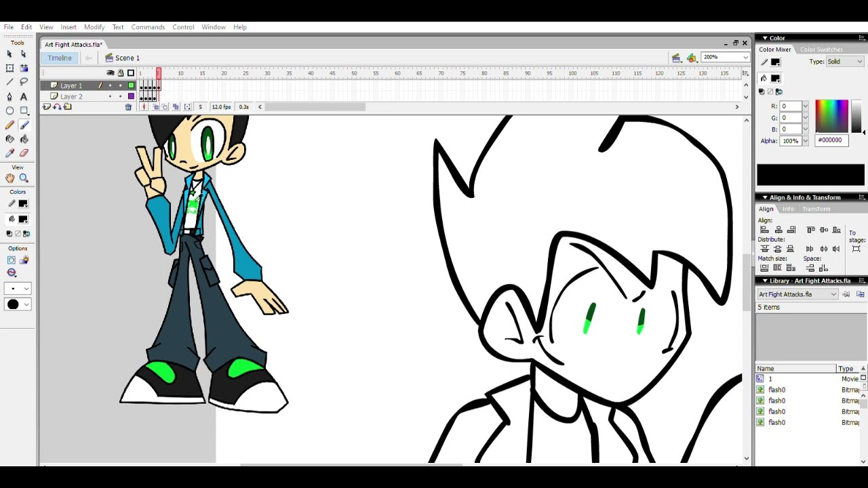Select the Lasso tool
This screenshot has width=868, height=488.
(24, 82)
